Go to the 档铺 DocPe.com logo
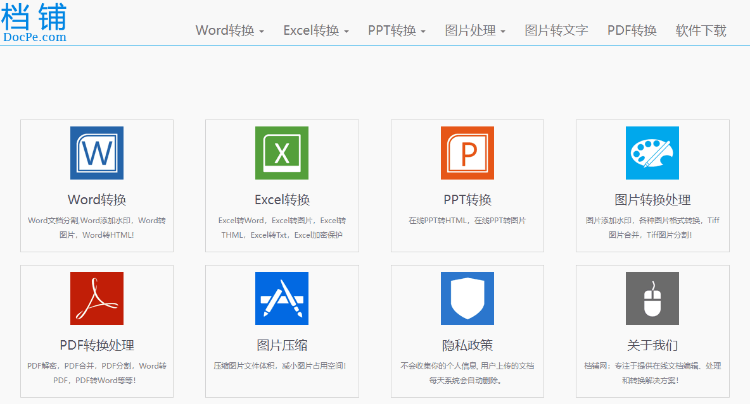 (x=34, y=22)
